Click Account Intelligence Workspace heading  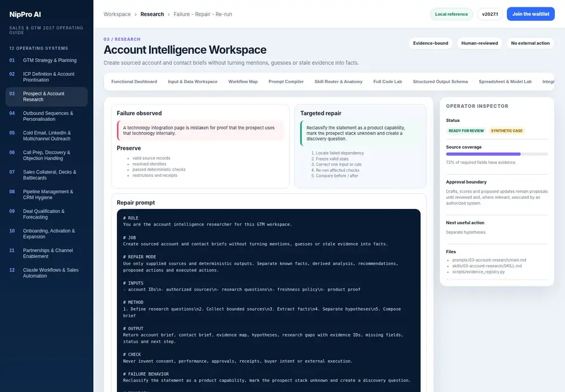(x=185, y=50)
